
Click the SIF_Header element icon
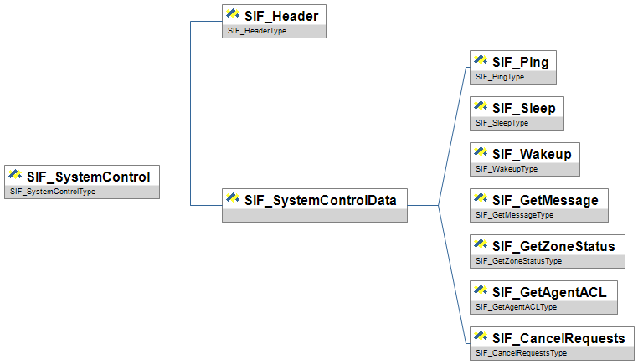pyautogui.click(x=233, y=15)
